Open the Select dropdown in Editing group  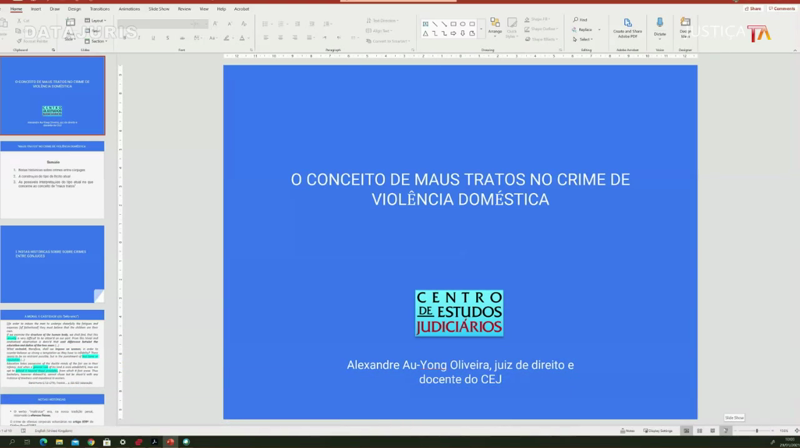point(583,39)
